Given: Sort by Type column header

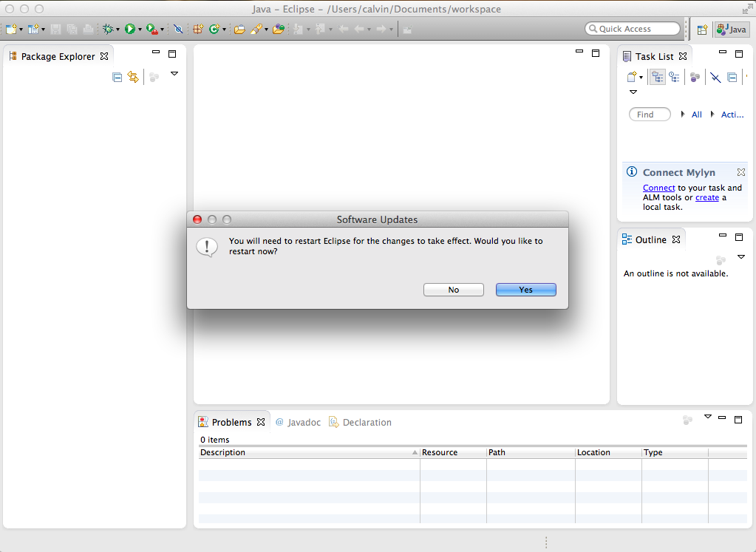Looking at the screenshot, I should point(675,452).
